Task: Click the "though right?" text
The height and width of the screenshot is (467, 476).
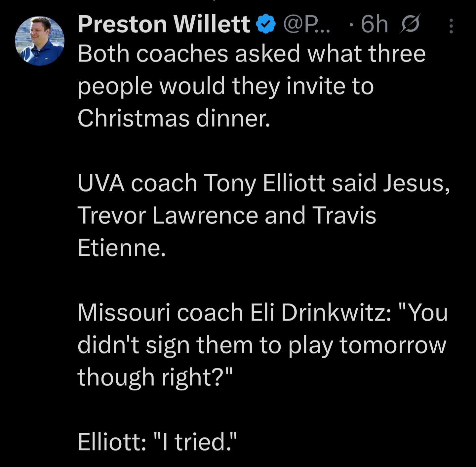Action: pyautogui.click(x=155, y=377)
